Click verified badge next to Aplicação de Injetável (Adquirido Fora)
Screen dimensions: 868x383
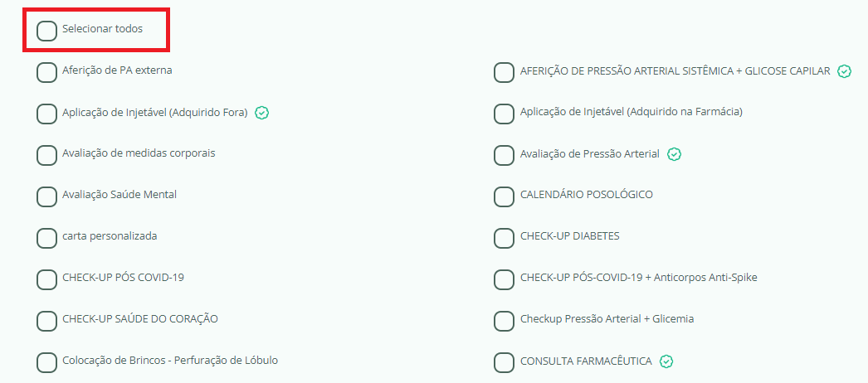click(x=261, y=113)
